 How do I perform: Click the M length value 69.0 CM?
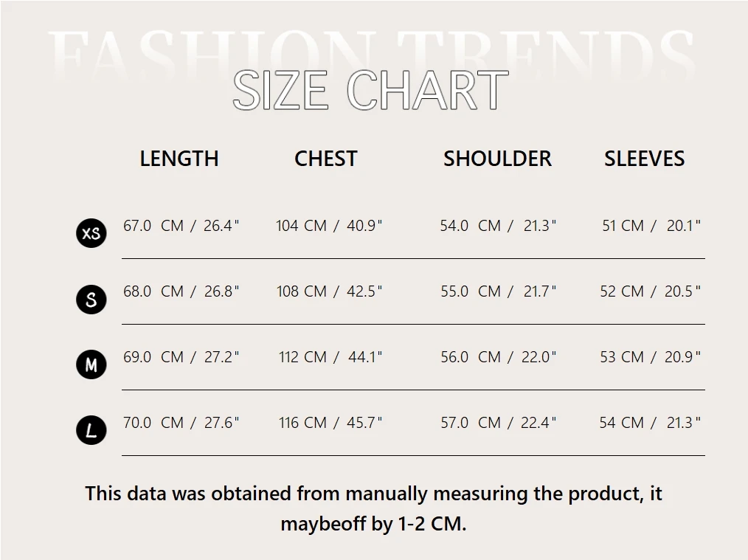click(153, 357)
